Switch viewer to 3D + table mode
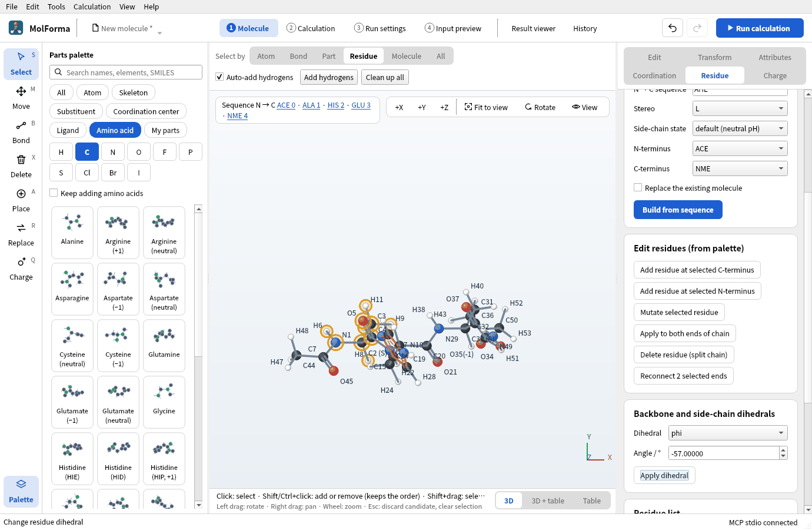 coord(548,501)
